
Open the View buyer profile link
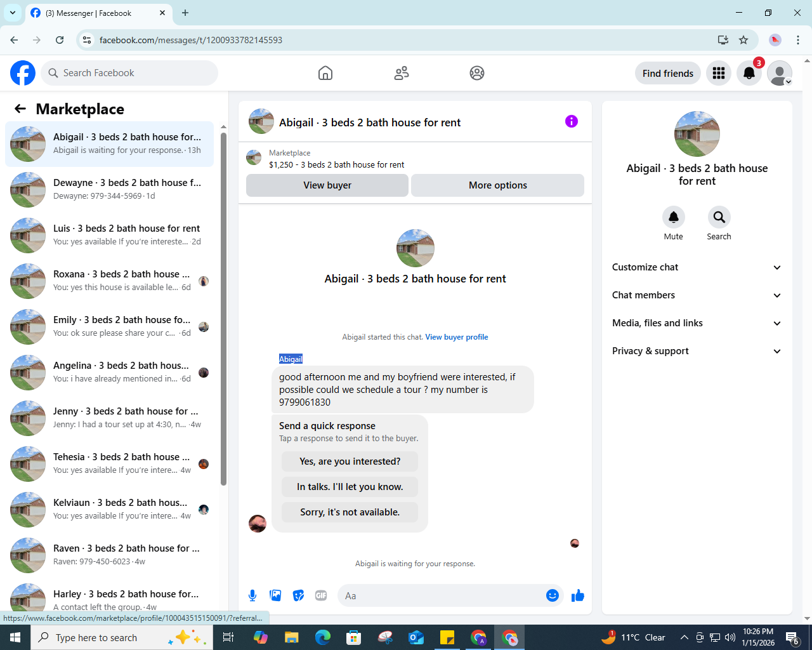tap(457, 337)
